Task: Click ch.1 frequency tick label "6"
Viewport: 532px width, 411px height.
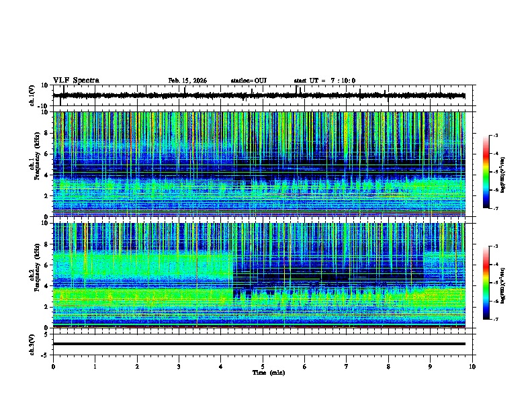Action: coord(47,154)
